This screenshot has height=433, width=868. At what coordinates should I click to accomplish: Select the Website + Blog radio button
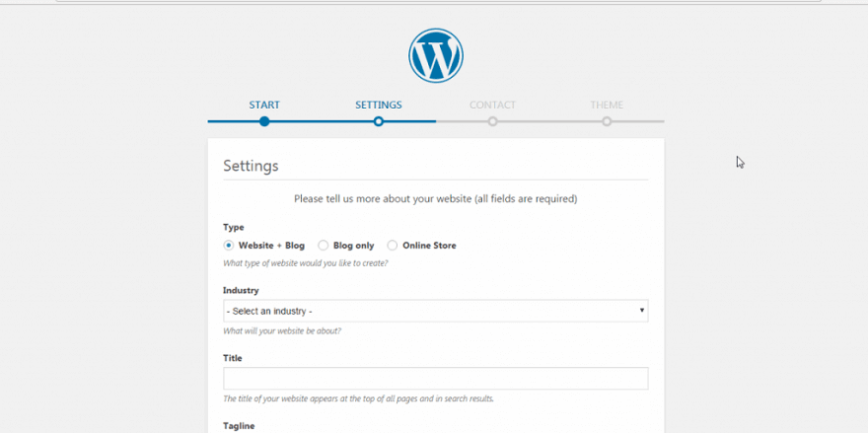point(229,246)
